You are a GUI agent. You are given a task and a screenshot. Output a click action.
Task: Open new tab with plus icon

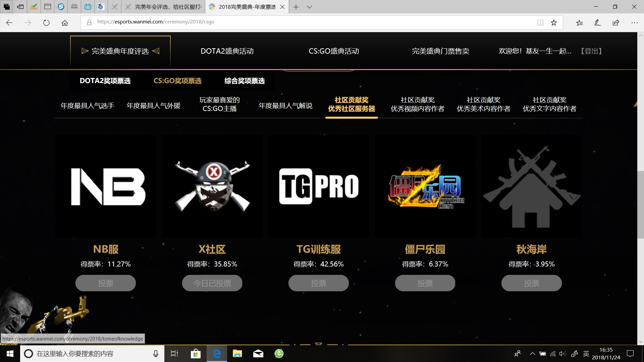click(296, 7)
